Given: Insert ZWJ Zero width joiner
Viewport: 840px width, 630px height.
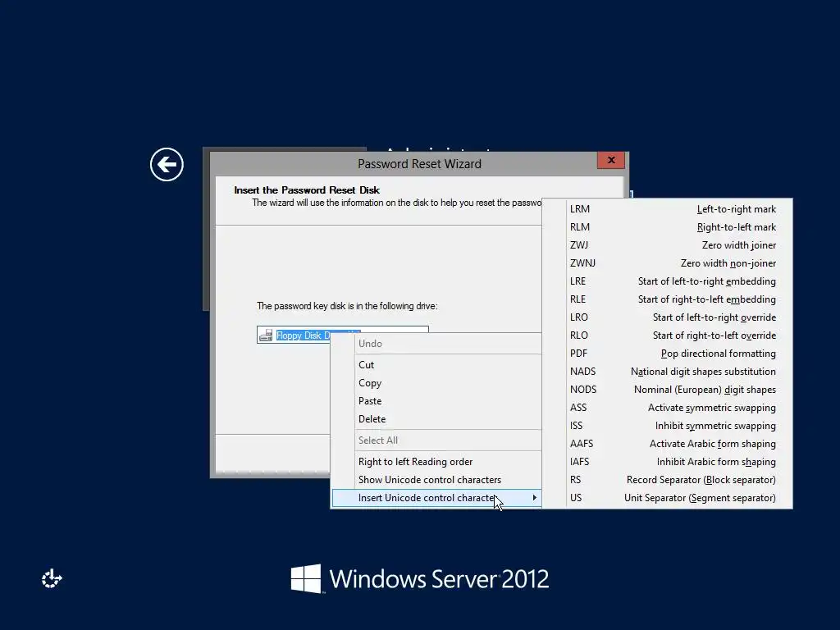Looking at the screenshot, I should tap(668, 245).
